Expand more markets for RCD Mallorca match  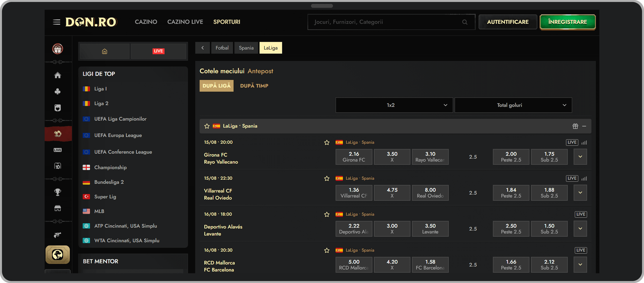580,264
